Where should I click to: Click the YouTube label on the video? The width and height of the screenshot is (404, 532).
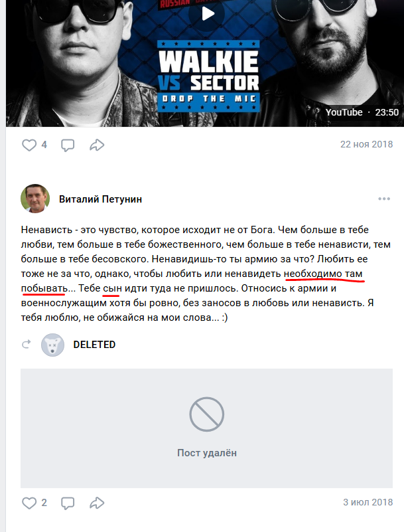click(344, 112)
